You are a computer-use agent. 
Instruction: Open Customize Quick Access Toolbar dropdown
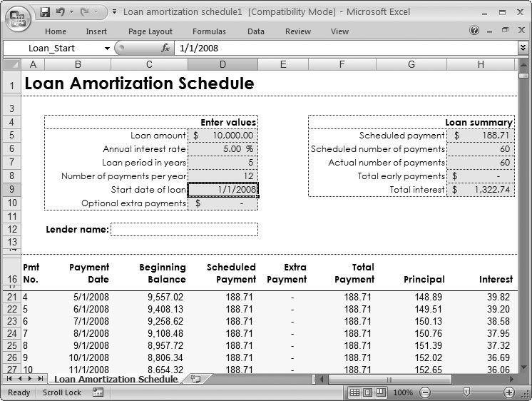tap(113, 12)
